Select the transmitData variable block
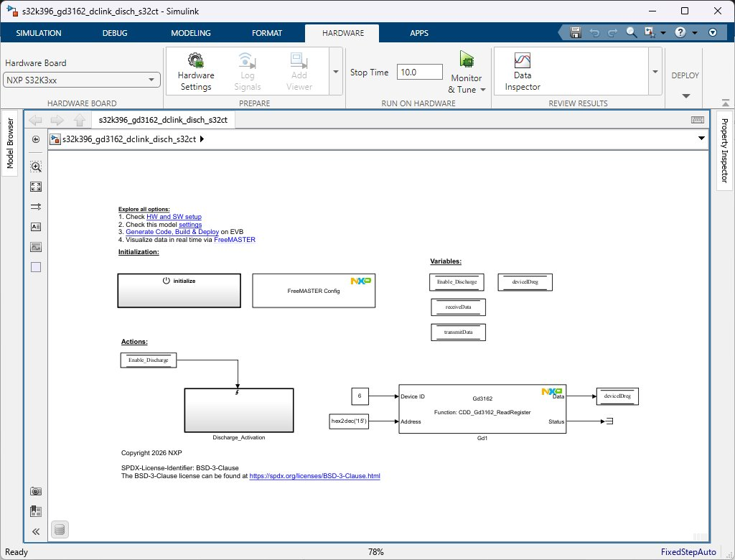The width and height of the screenshot is (735, 560). pyautogui.click(x=459, y=332)
